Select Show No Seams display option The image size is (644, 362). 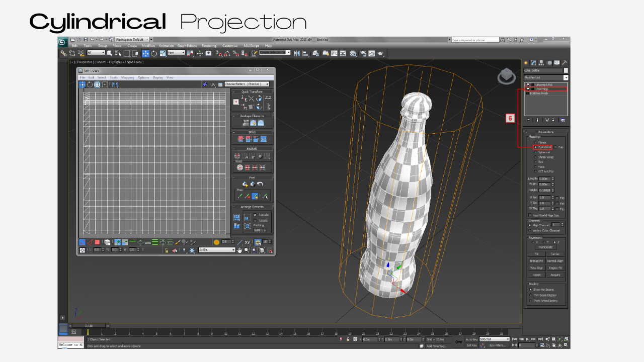(x=531, y=289)
